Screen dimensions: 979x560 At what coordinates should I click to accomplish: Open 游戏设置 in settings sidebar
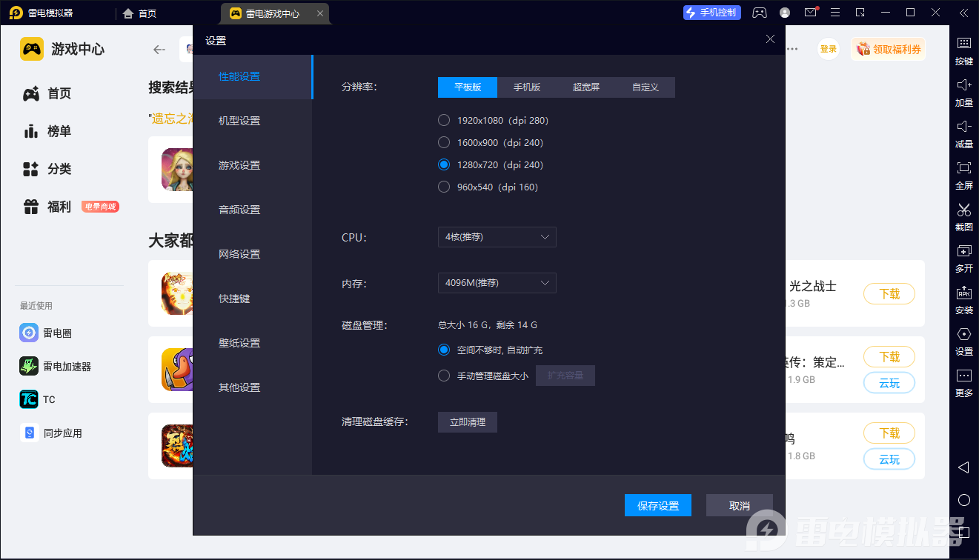point(239,165)
